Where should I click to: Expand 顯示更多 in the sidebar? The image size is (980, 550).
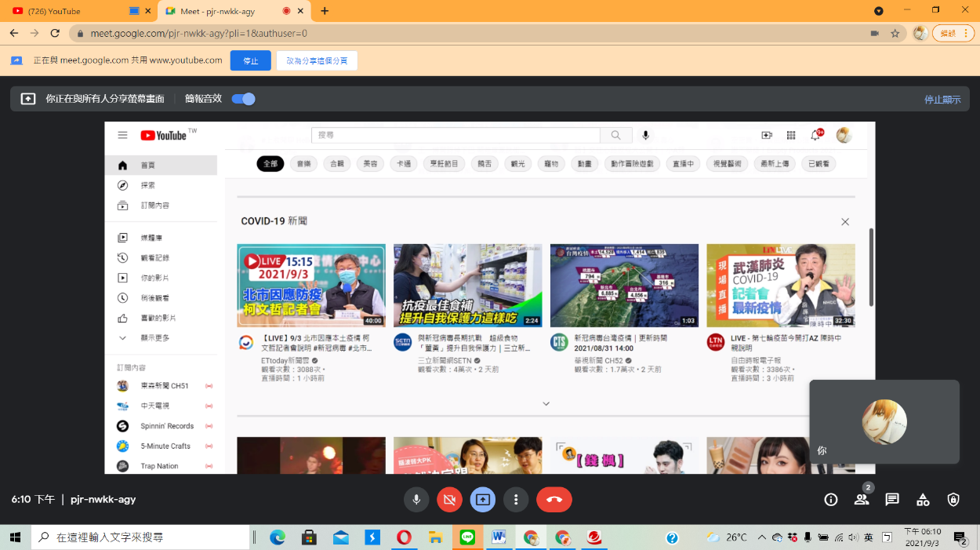click(x=162, y=338)
